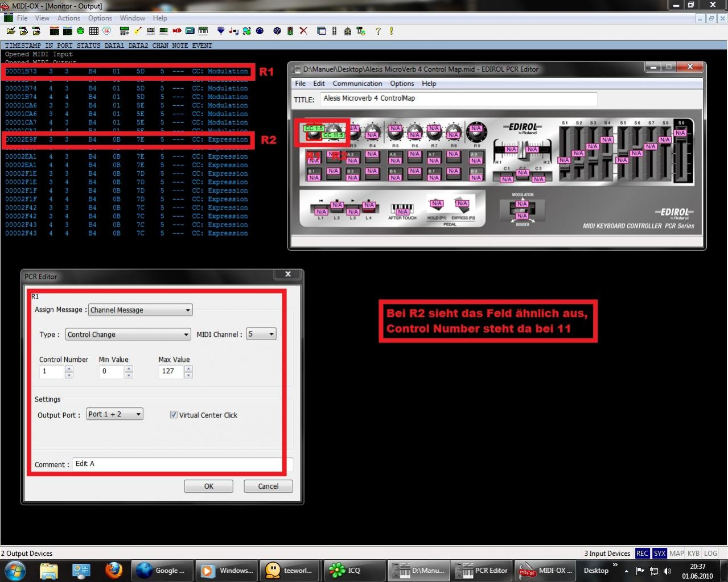The height and width of the screenshot is (582, 728).
Task: Click the Max Value up arrow
Action: coord(188,369)
